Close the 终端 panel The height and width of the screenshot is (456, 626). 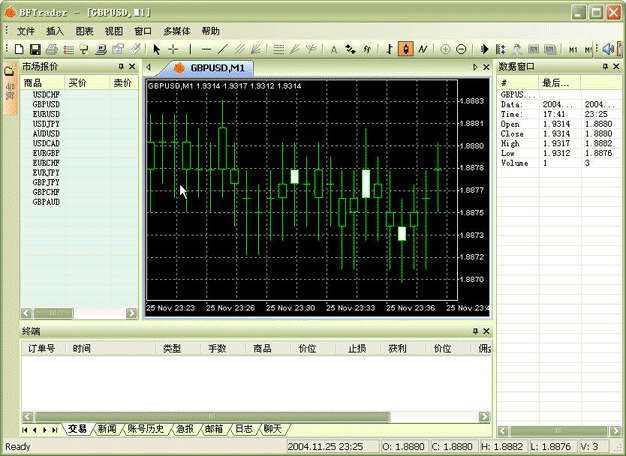point(486,331)
